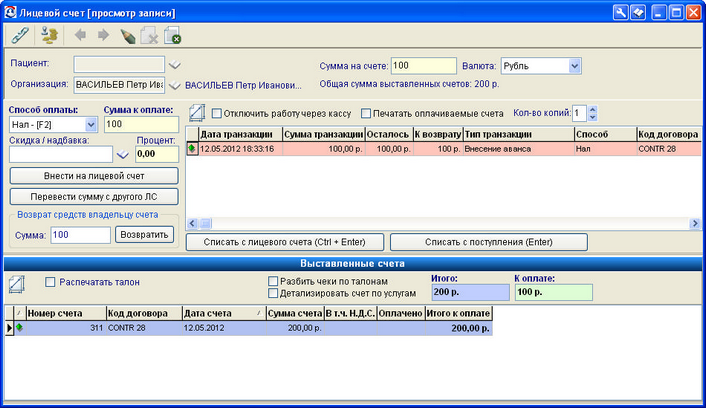Open the Валюта Рубль dropdown
Screen dimensions: 706x408
(x=574, y=66)
